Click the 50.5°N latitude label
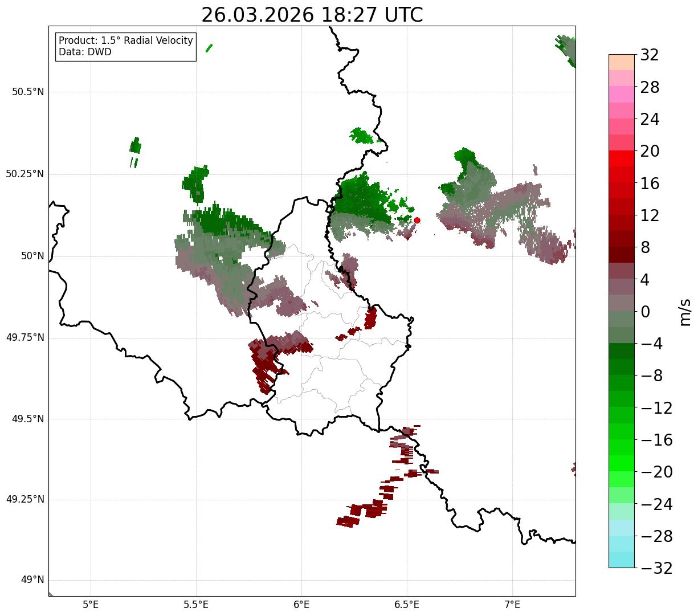 click(x=28, y=92)
